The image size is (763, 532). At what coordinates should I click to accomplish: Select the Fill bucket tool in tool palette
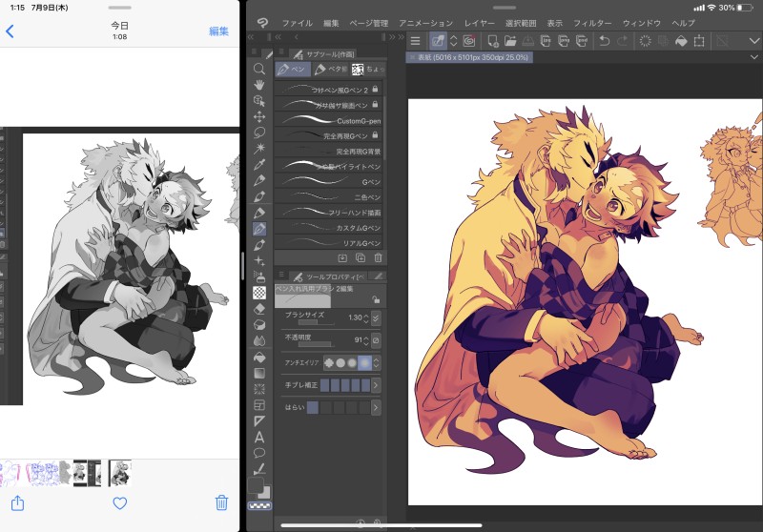[x=259, y=357]
